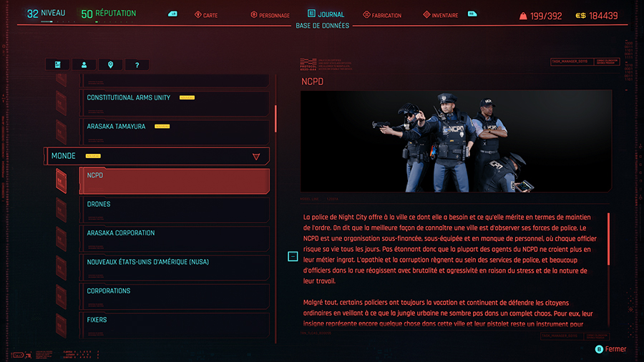Select the Nouveaux États-Unis d'Amérique entry
The image size is (644, 362).
[174, 268]
